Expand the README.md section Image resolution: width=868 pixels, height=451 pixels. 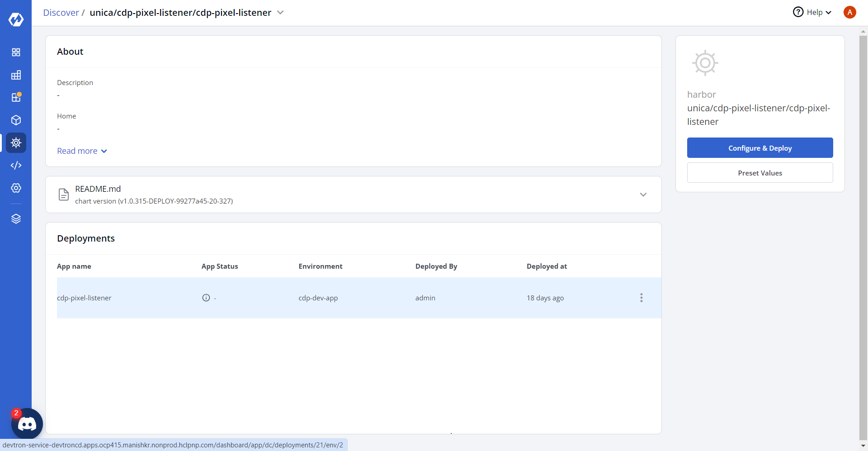643,195
